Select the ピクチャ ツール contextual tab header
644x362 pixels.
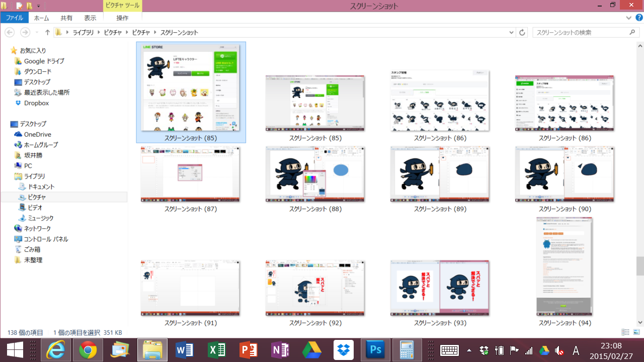(122, 5)
